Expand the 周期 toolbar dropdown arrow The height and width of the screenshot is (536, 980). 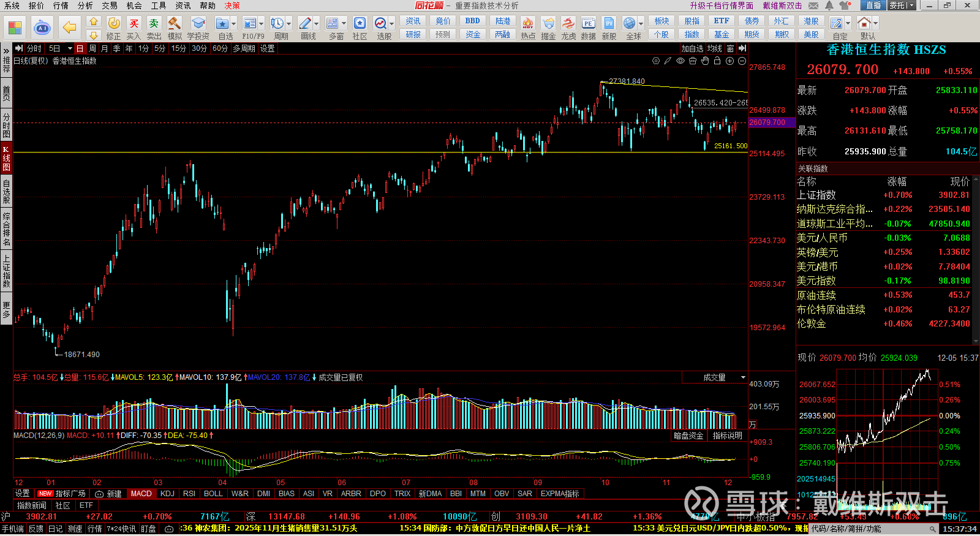point(289,23)
